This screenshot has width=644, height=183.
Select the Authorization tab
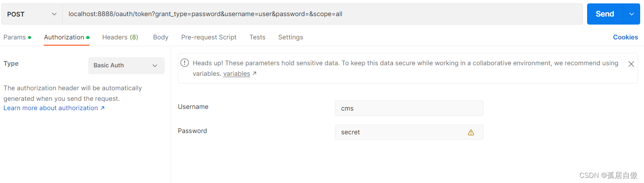pos(64,37)
